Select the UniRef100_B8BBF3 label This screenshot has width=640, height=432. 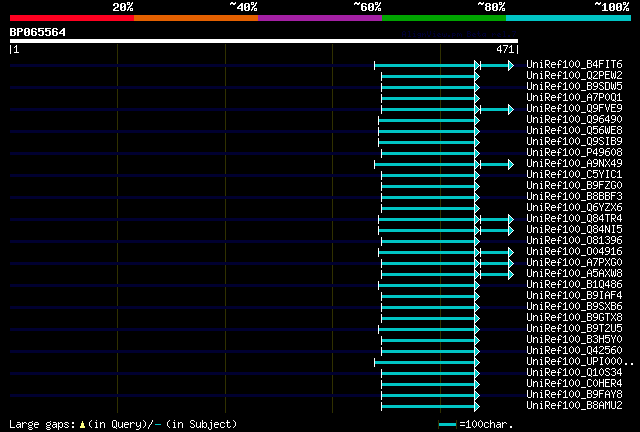(x=574, y=197)
